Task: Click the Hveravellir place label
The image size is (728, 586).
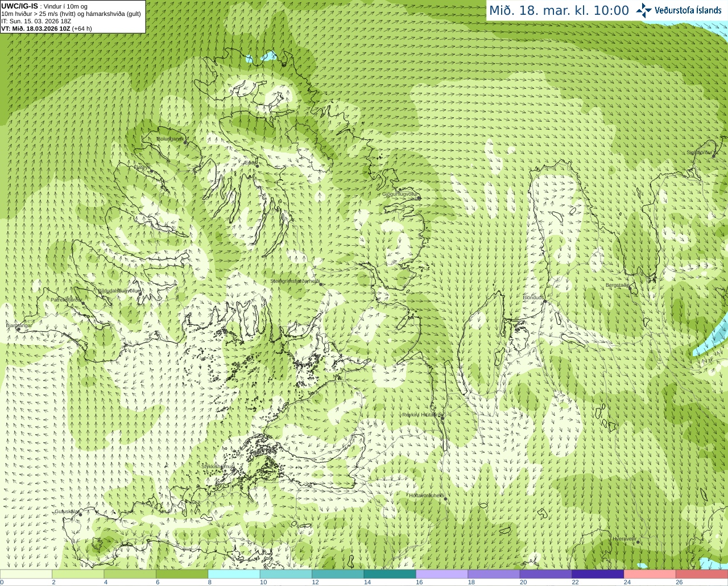Action: click(x=624, y=539)
